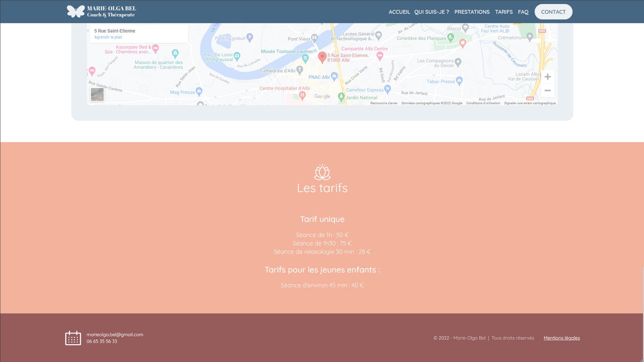Zoom out the map with minus button
Image resolution: width=644 pixels, height=362 pixels.
pos(547,90)
